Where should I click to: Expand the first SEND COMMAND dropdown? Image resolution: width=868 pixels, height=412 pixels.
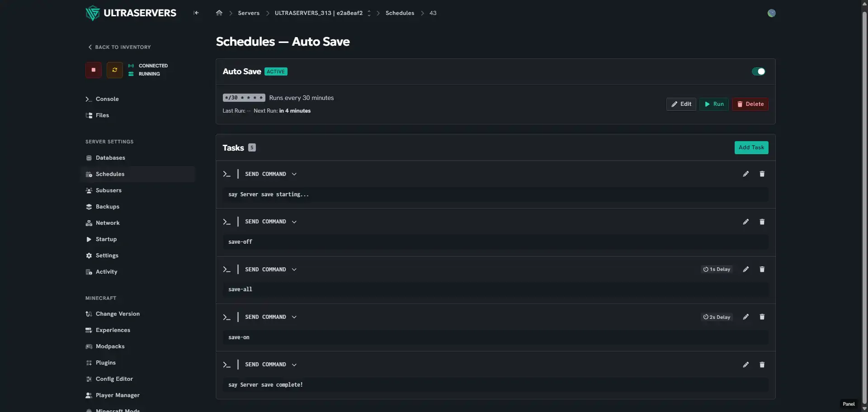tap(294, 174)
